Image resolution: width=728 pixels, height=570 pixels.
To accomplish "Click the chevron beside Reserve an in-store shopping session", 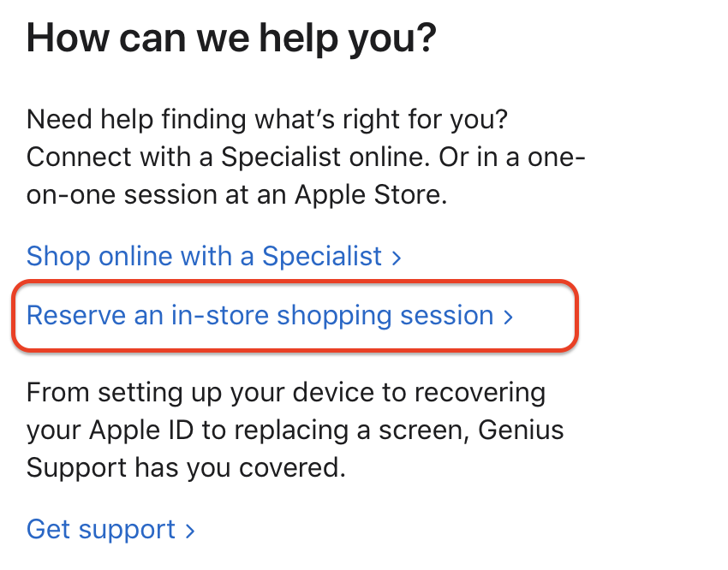I will point(509,316).
